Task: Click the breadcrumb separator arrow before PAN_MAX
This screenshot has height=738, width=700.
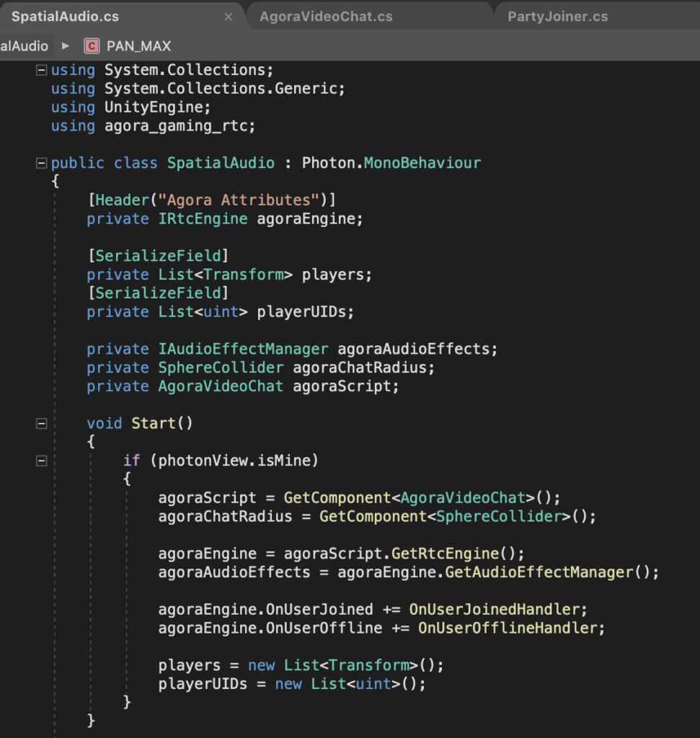Action: click(66, 45)
